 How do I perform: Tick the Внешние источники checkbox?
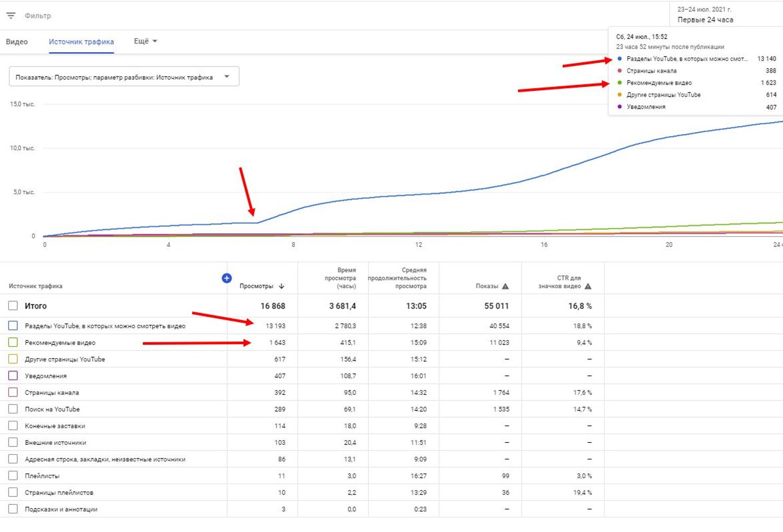pos(13,443)
